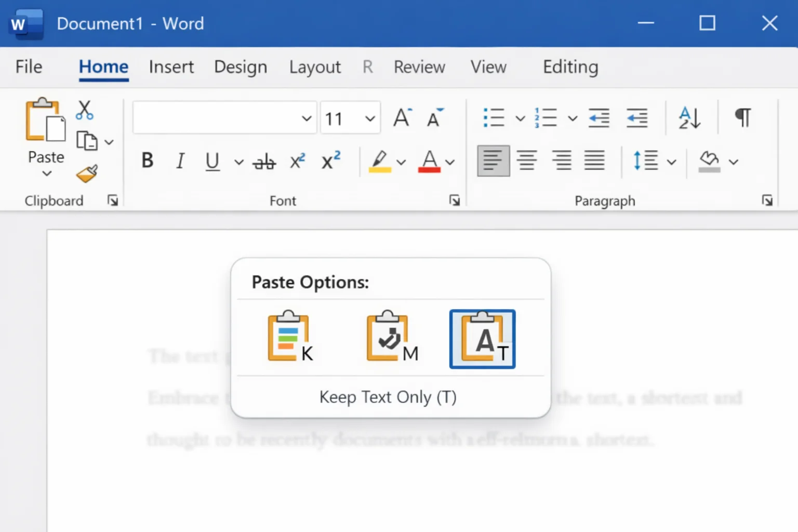Open shading color dropdown arrow
This screenshot has width=798, height=532.
coord(733,162)
